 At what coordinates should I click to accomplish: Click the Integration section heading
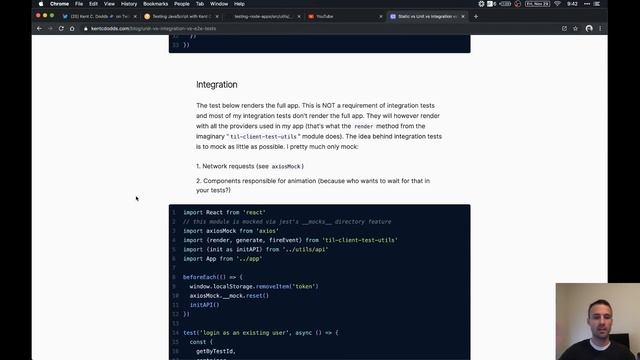click(x=216, y=84)
